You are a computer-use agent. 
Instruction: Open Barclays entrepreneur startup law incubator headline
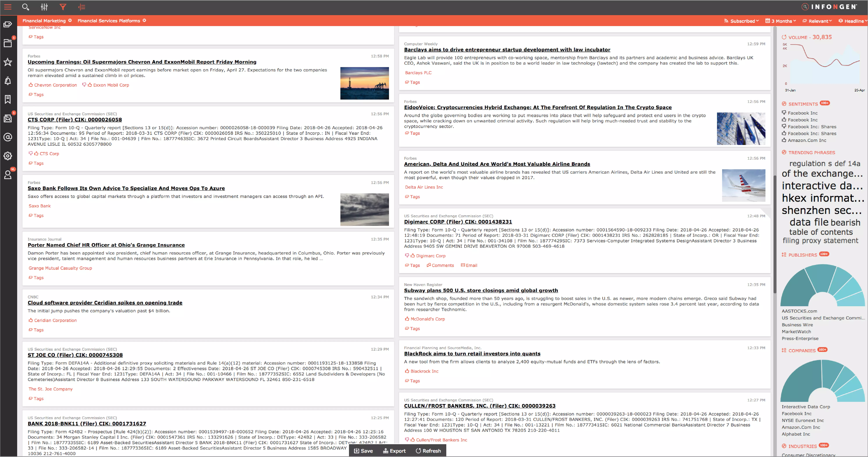pos(507,50)
